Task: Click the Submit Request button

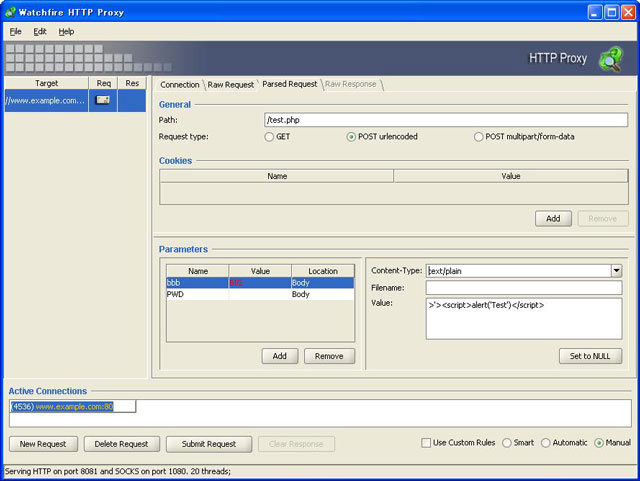Action: coord(208,444)
